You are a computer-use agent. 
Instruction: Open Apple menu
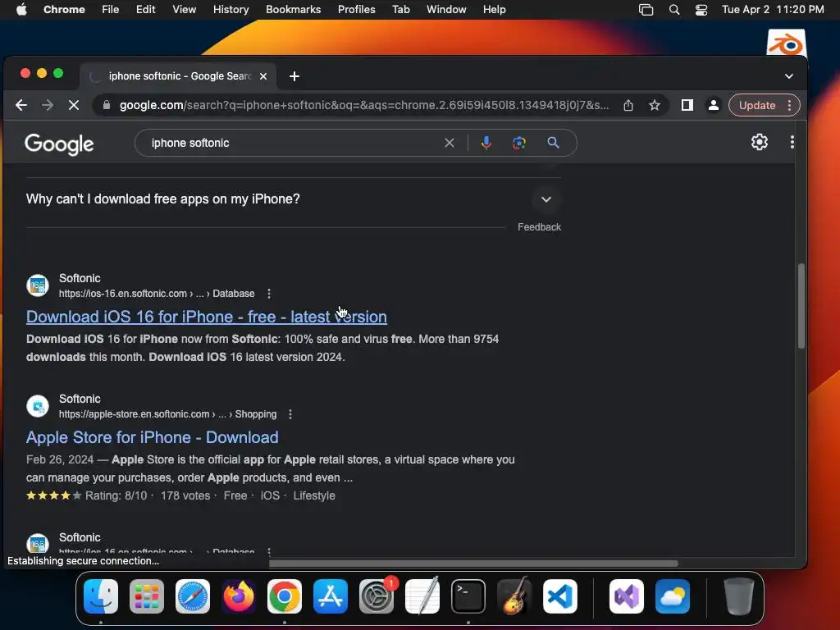click(21, 10)
